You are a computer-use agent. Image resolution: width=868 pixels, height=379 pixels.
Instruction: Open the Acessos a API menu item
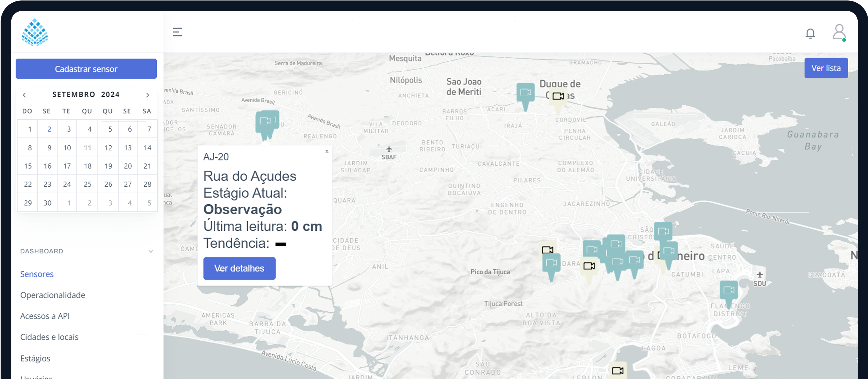[45, 316]
